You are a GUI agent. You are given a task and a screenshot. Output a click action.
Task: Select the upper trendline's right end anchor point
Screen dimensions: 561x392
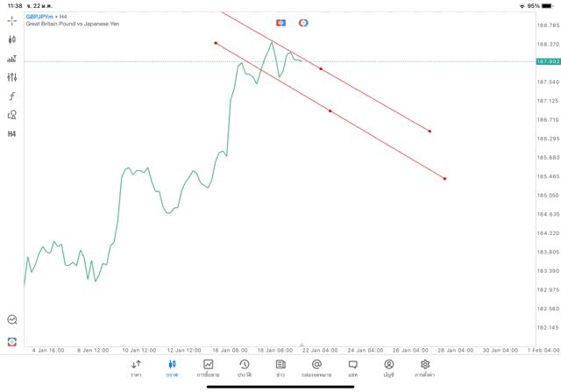coord(430,132)
